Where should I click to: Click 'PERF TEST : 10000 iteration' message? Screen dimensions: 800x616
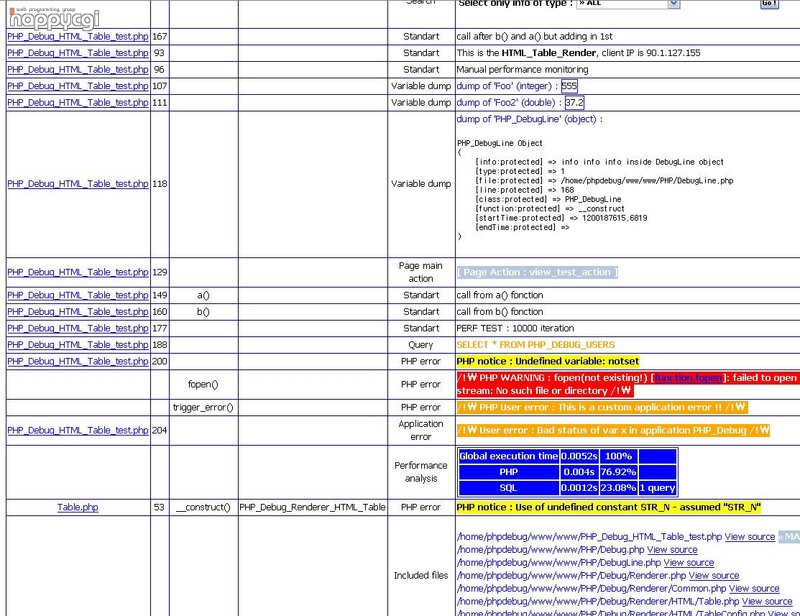click(x=515, y=329)
